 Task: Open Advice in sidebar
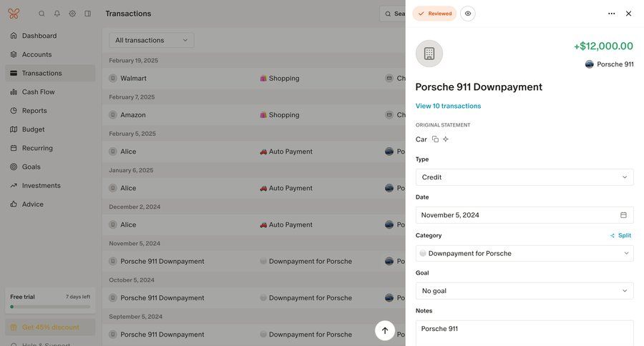click(50, 204)
